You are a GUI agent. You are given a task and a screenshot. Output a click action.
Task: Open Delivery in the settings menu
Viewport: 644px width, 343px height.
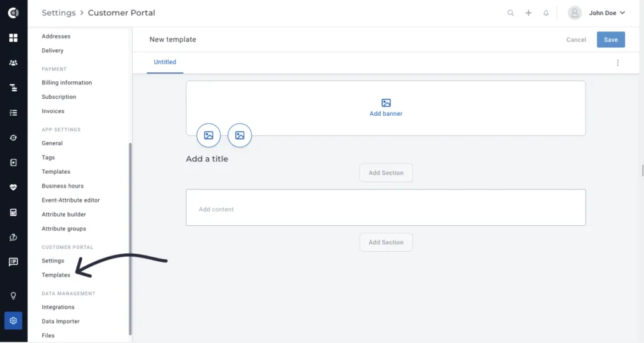click(53, 50)
